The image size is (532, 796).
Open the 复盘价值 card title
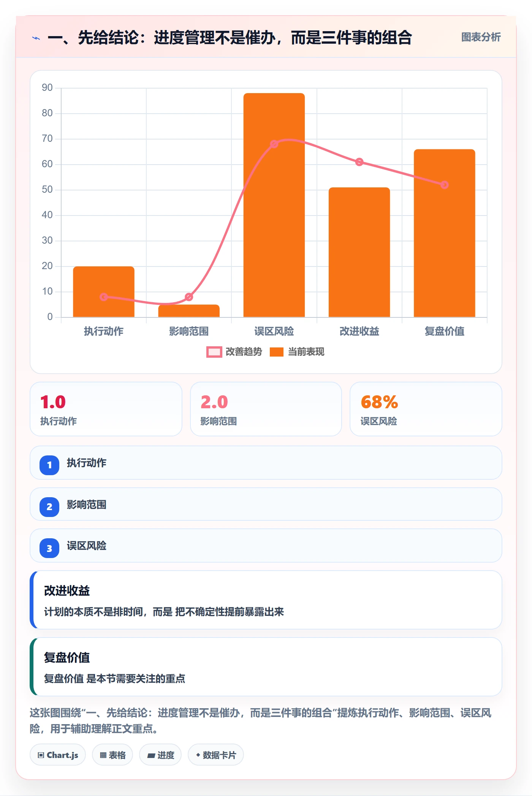pos(67,658)
